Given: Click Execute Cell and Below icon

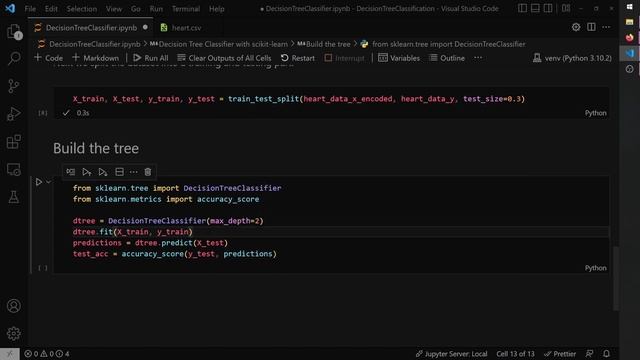Looking at the screenshot, I should (x=103, y=172).
